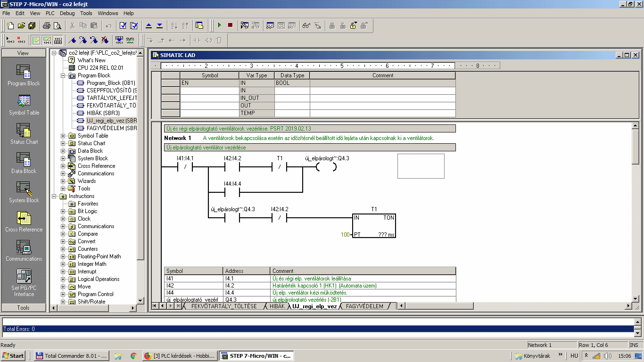Click the EN symbol cell in variable table
644x362 pixels.
209,83
